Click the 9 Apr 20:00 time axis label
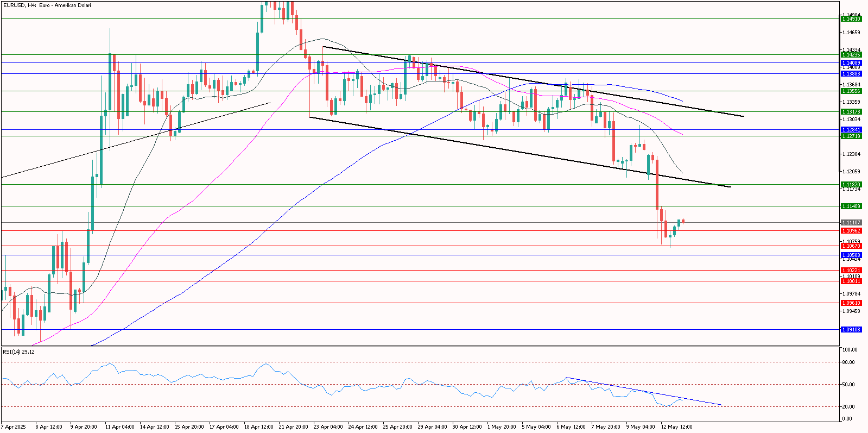Viewport: 868px width, 433px height. click(84, 427)
